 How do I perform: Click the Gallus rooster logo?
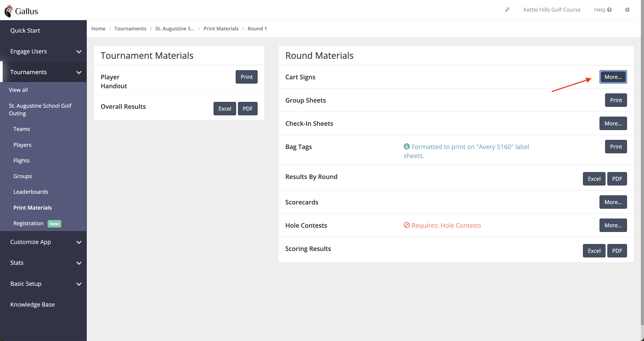(8, 11)
